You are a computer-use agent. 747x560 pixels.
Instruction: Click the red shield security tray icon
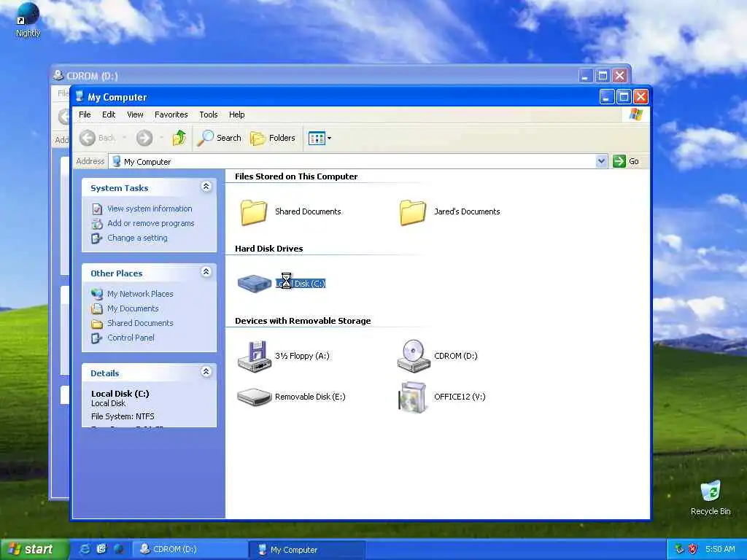[693, 549]
